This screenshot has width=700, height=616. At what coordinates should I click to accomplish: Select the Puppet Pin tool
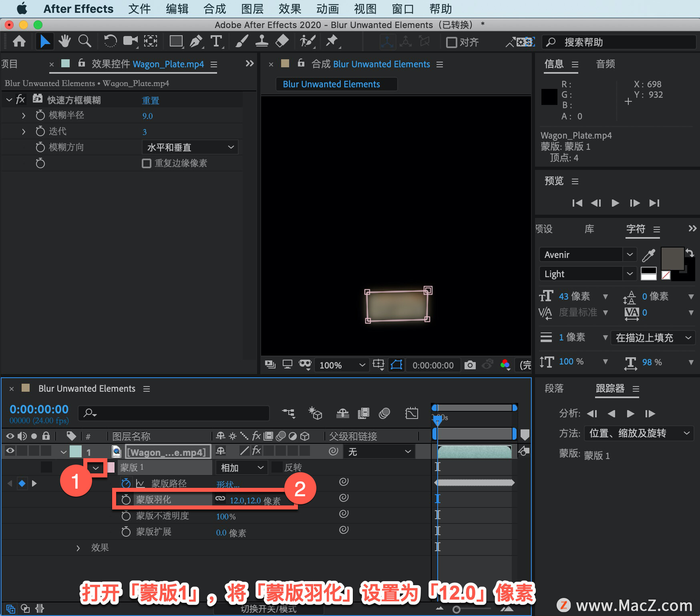[x=332, y=42]
